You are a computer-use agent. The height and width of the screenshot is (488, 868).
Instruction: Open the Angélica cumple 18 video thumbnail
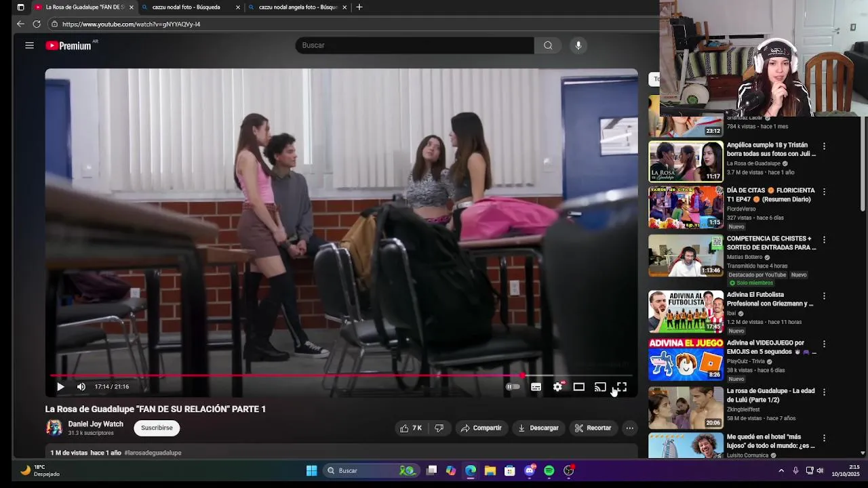pyautogui.click(x=686, y=161)
